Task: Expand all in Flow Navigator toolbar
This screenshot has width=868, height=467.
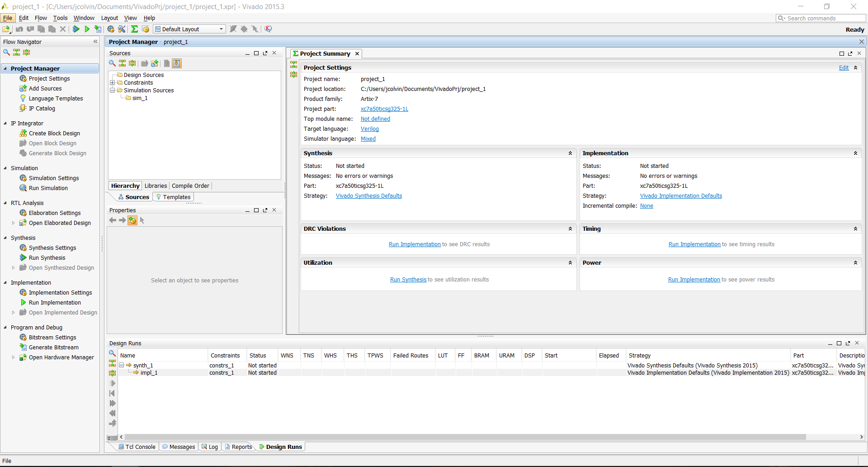Action: [x=27, y=52]
